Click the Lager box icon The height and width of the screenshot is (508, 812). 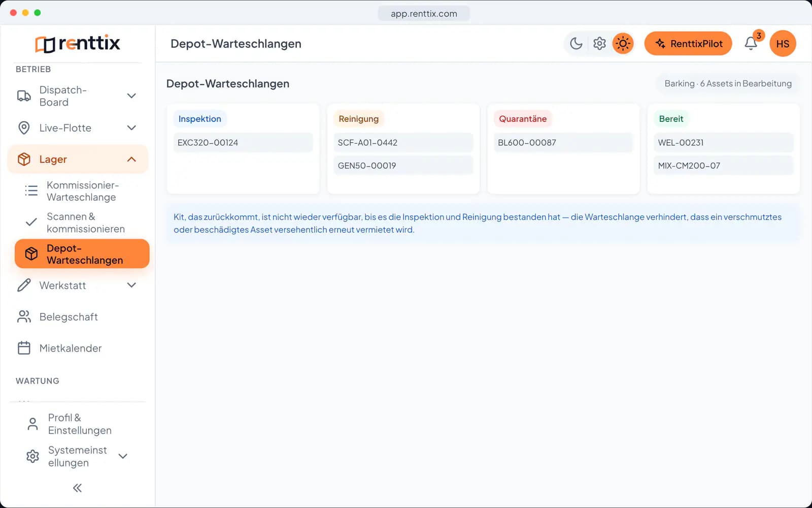(24, 160)
